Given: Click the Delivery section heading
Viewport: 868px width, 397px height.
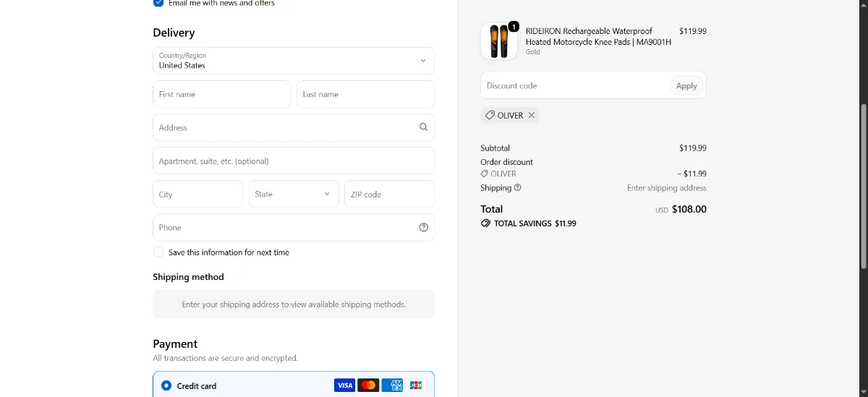Looking at the screenshot, I should coord(174,33).
